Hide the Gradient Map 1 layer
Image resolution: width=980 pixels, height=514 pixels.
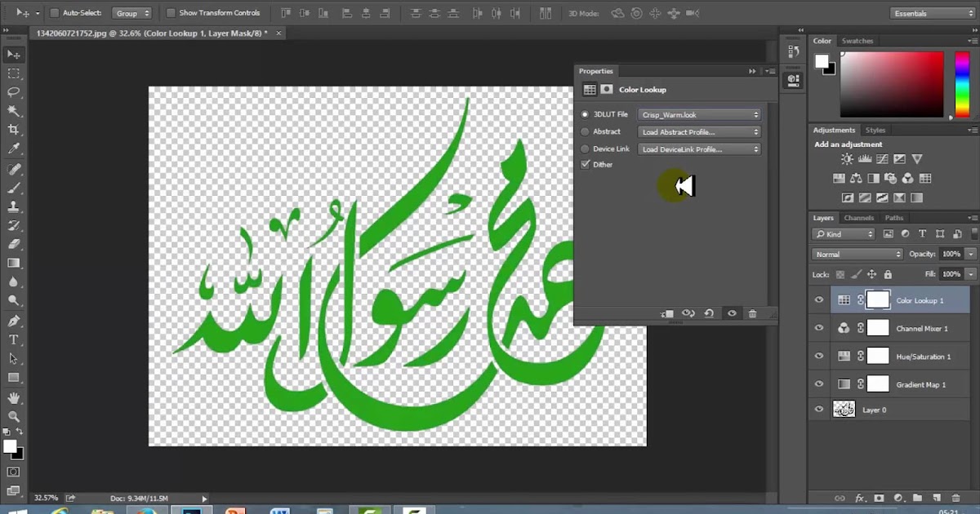(818, 383)
